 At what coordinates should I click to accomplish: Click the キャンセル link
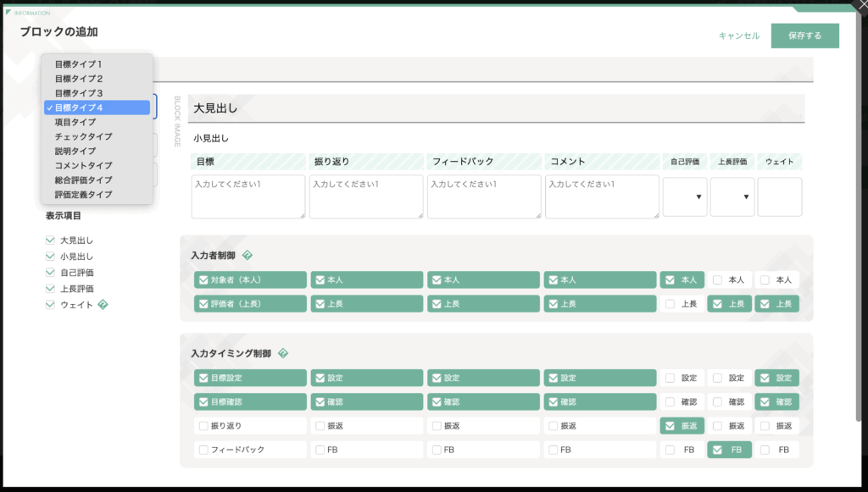(x=738, y=36)
